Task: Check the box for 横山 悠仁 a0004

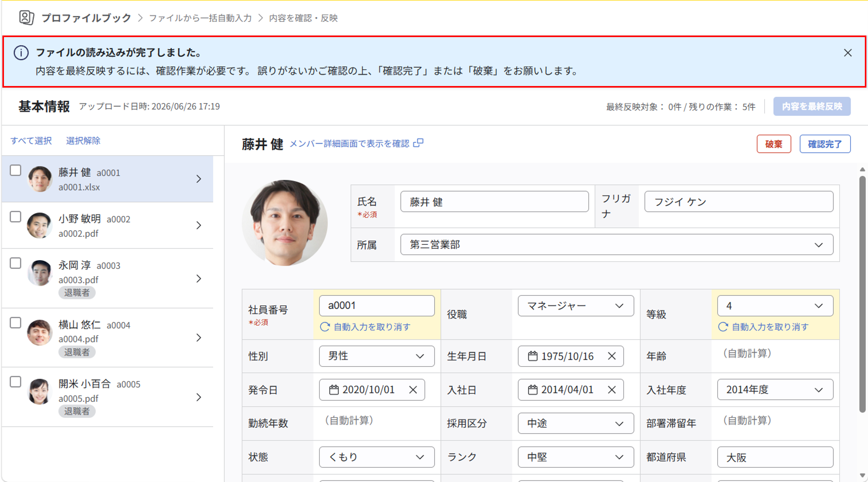Action: click(x=16, y=323)
